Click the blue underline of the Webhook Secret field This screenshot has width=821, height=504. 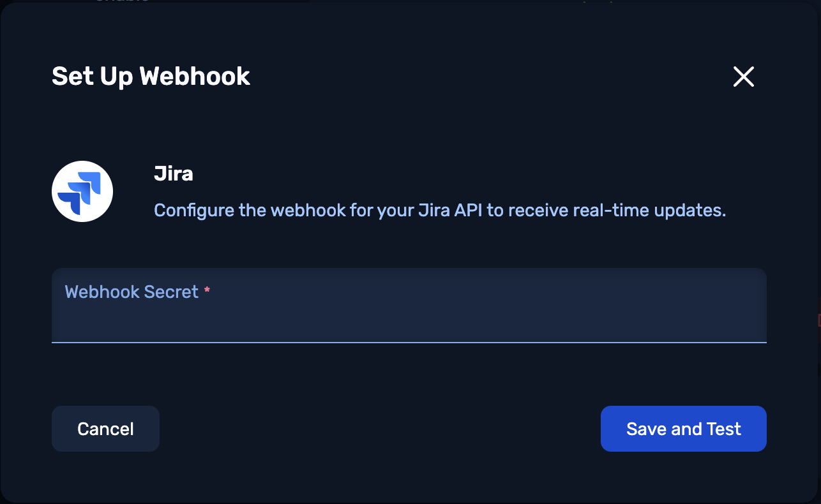coord(409,343)
